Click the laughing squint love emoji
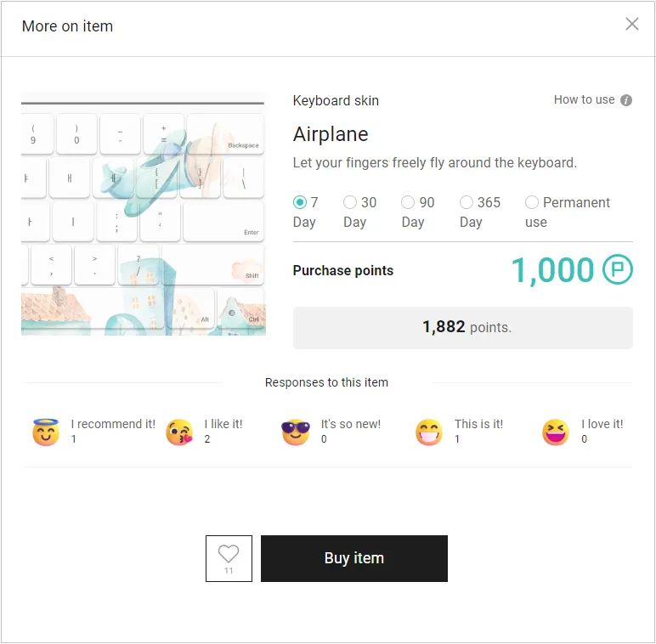 pos(556,432)
